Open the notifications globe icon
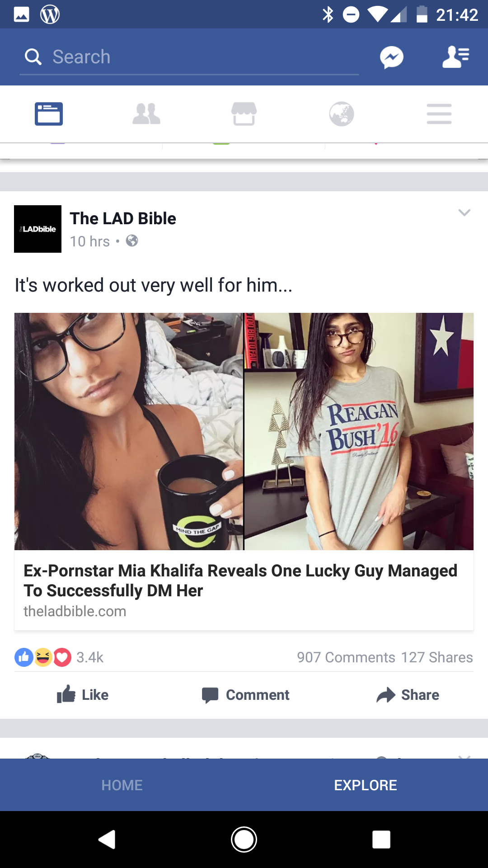Viewport: 488px width, 868px height. click(x=342, y=114)
